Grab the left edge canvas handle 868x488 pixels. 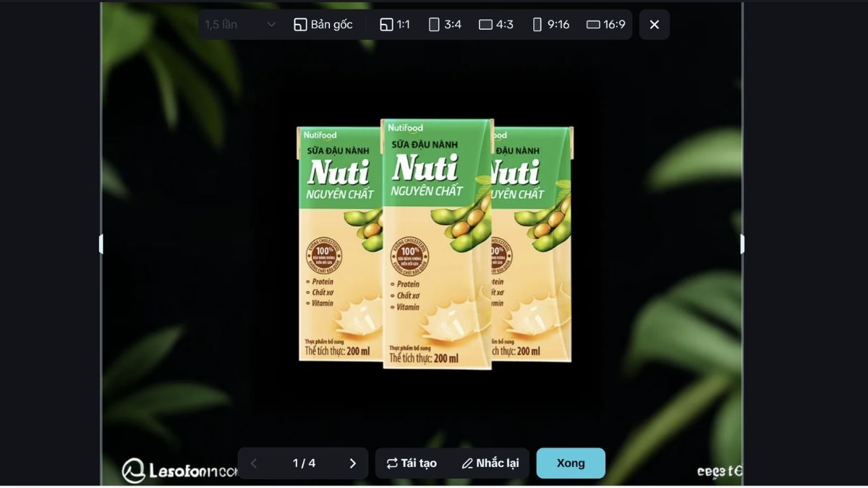101,244
